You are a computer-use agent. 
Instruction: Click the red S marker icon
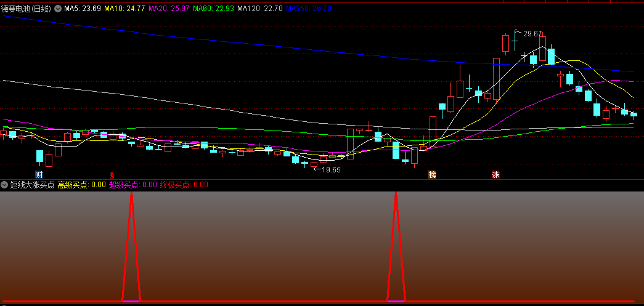click(112, 175)
